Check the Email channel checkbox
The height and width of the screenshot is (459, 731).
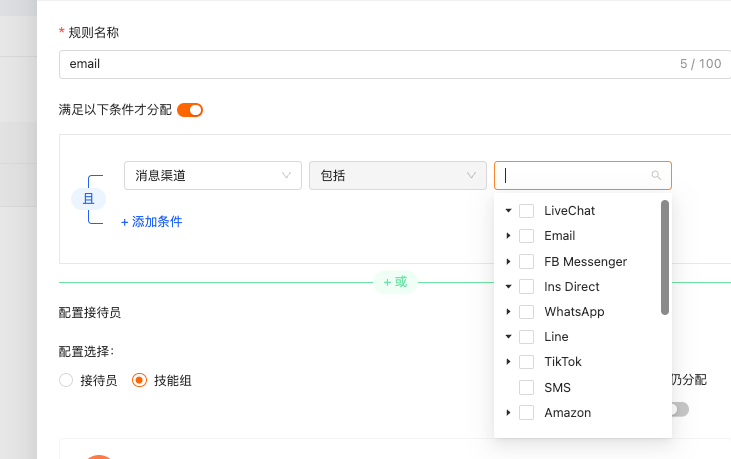click(x=526, y=236)
